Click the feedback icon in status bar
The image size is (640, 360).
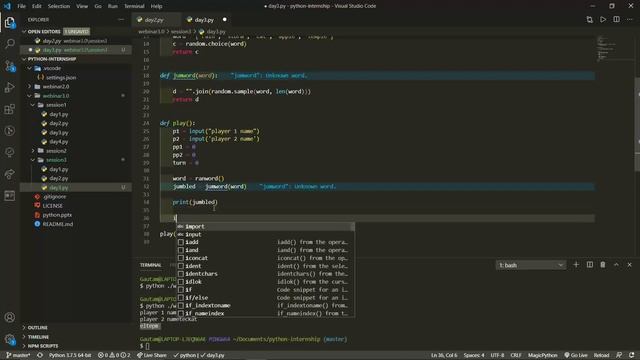coord(619,355)
